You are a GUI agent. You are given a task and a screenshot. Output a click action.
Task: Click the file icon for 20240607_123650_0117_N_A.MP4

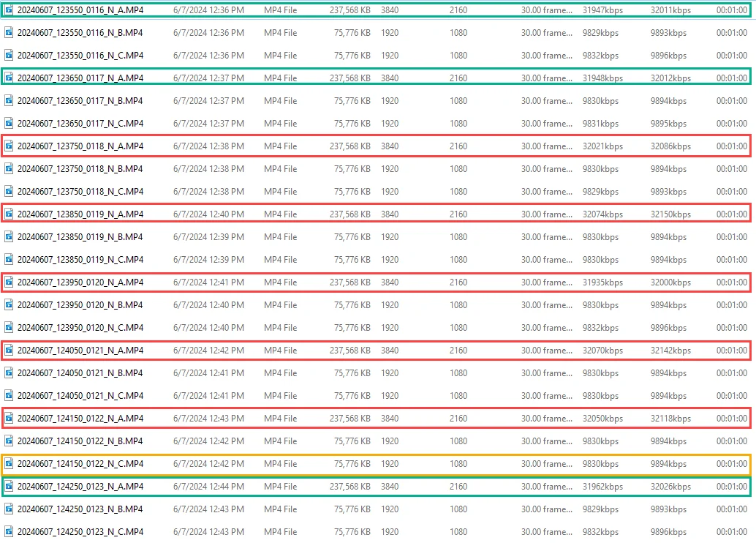pyautogui.click(x=9, y=78)
